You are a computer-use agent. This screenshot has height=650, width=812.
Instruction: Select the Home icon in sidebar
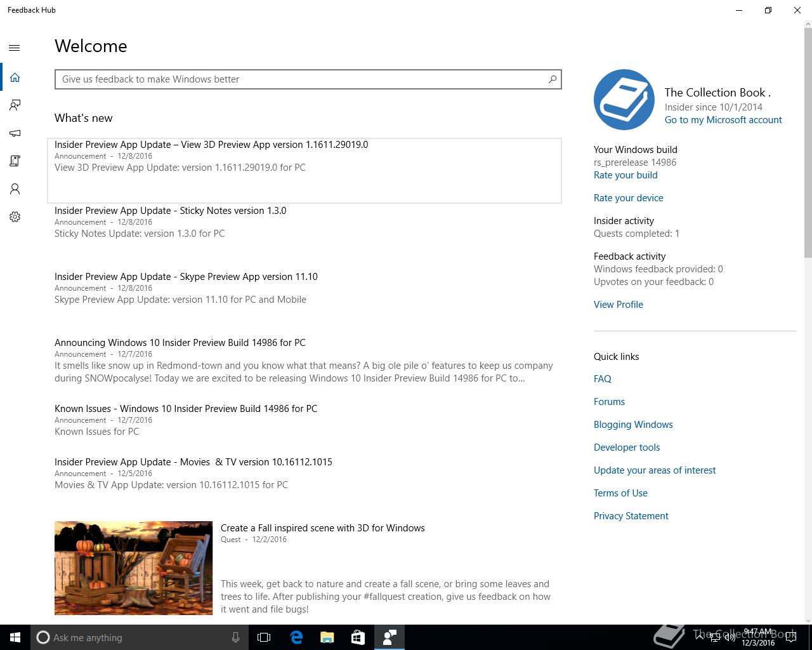[x=15, y=77]
